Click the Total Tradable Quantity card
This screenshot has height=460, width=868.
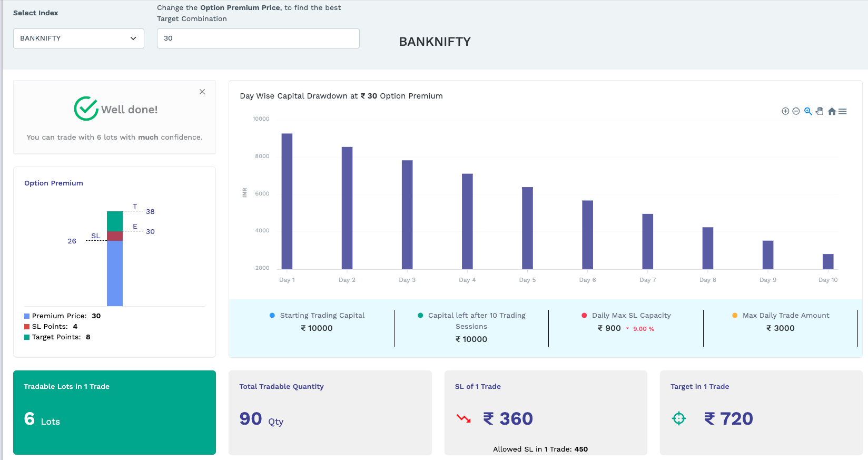330,412
